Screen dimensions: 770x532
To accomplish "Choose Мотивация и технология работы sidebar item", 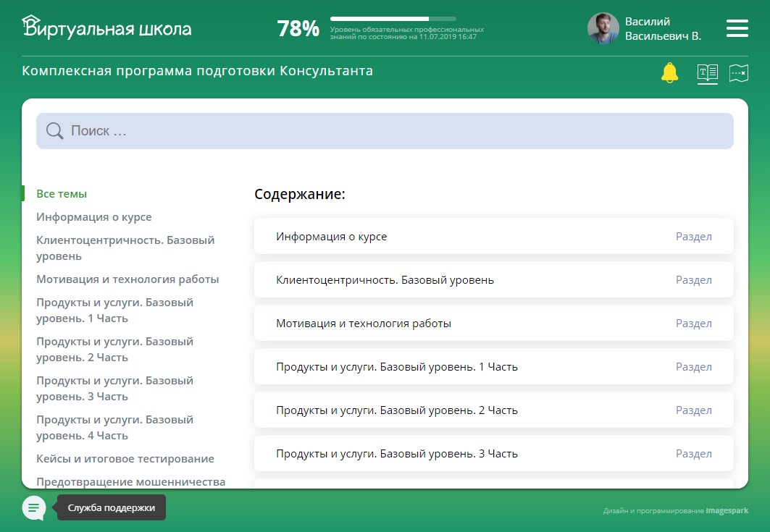I will (x=127, y=279).
